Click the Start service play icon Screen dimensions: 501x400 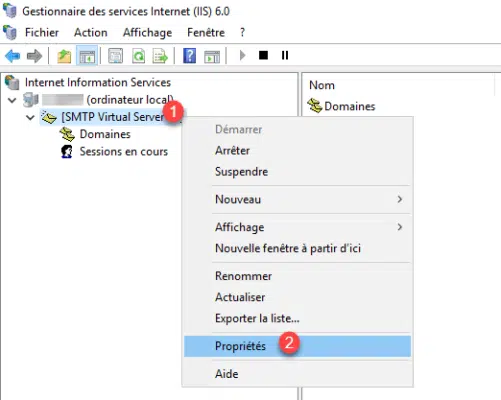point(242,55)
